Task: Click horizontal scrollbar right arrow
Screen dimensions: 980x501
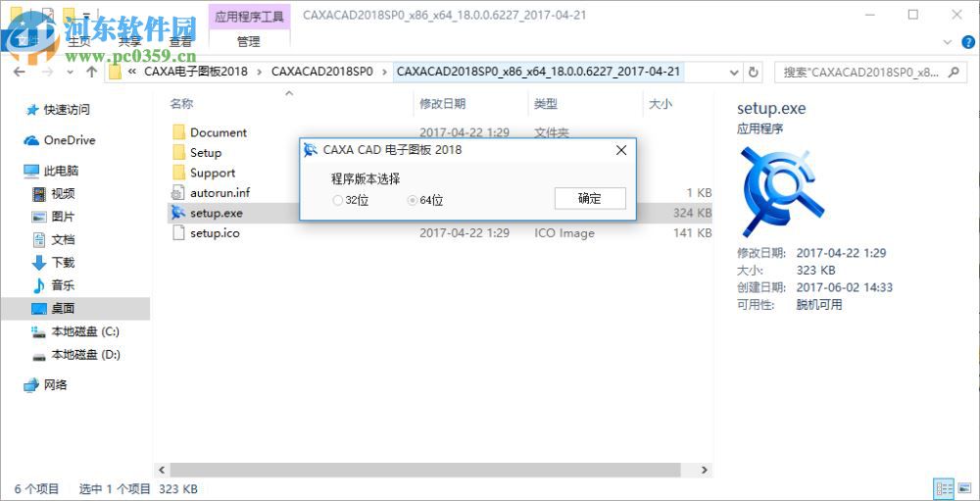Action: tap(705, 470)
